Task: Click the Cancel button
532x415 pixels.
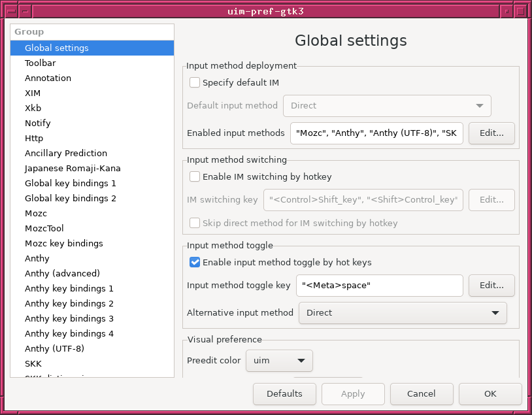Action: (422, 394)
